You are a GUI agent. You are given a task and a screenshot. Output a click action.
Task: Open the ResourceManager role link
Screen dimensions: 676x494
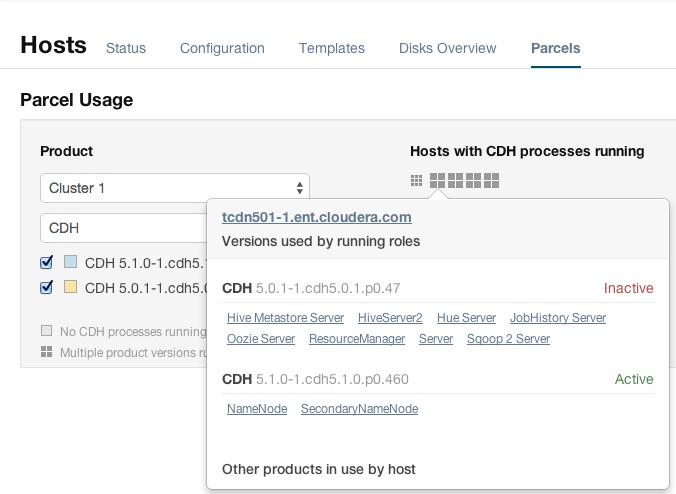click(x=357, y=339)
